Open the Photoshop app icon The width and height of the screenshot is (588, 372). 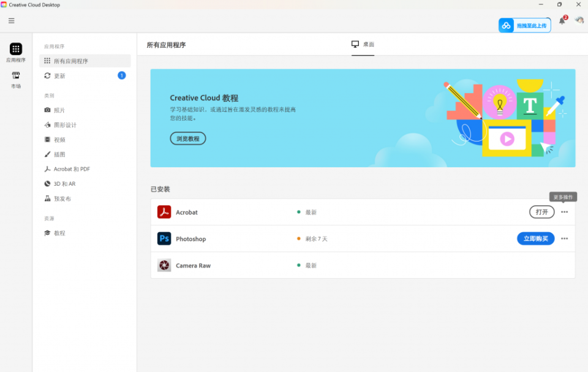[x=164, y=238]
